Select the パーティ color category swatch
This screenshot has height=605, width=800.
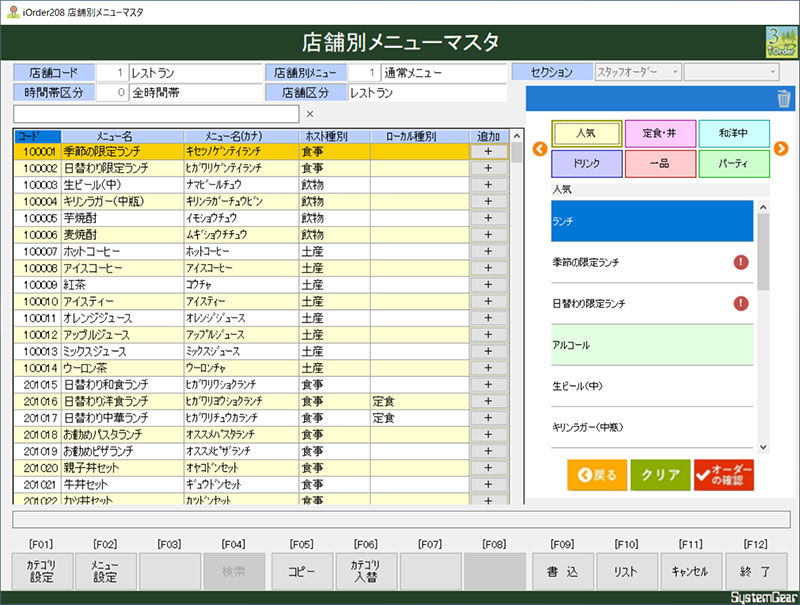tap(734, 164)
